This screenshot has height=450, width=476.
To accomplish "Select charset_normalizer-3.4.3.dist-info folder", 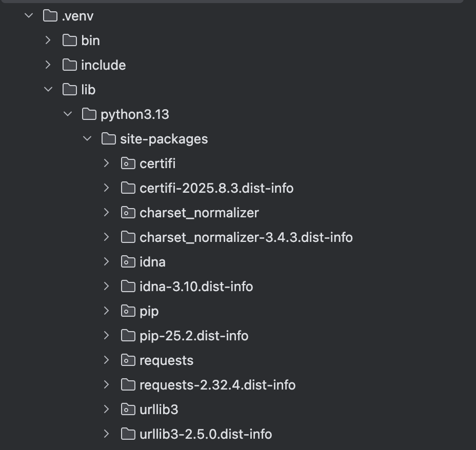I will pyautogui.click(x=246, y=237).
